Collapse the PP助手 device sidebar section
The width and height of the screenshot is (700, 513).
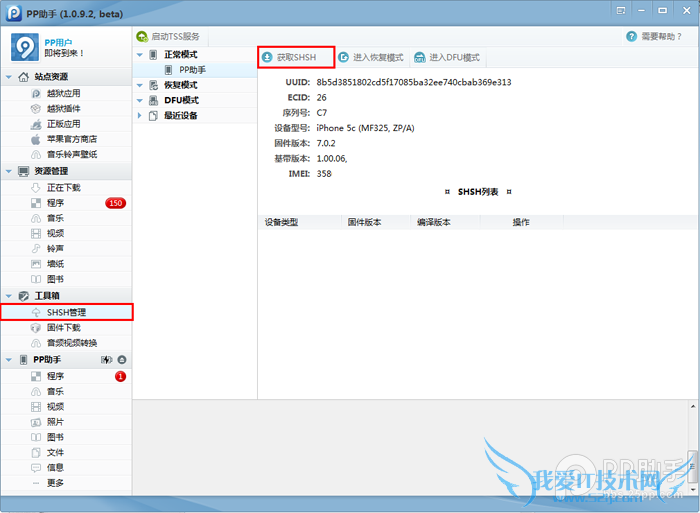[x=8, y=360]
